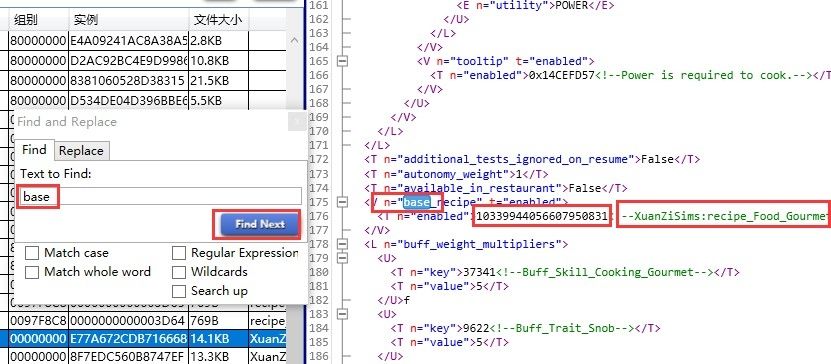Click the Text to Find input field

[x=161, y=197]
